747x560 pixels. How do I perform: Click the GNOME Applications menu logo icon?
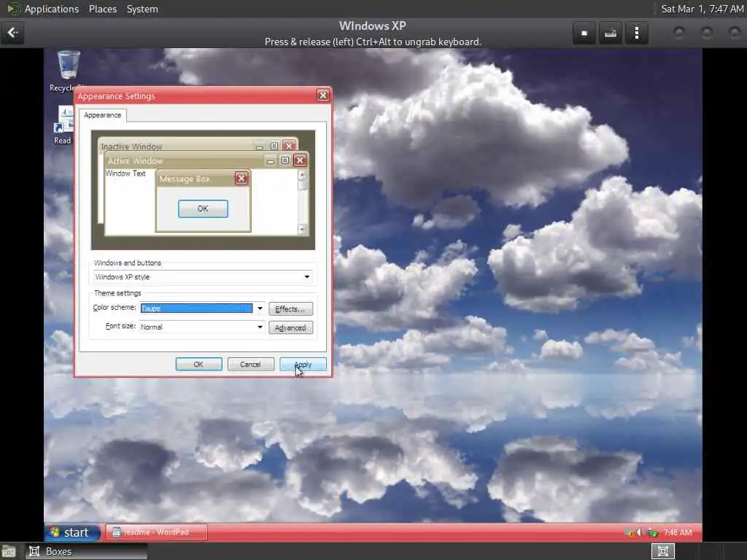coord(13,9)
